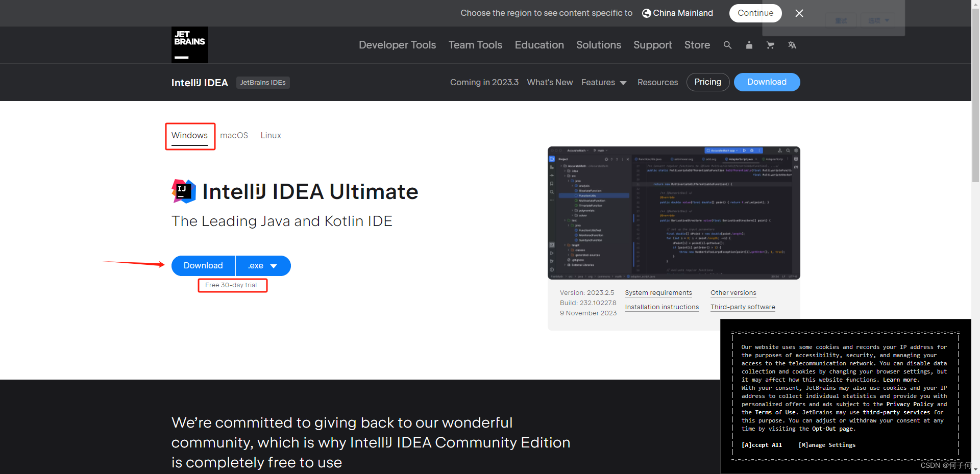
Task: Click the search magnifier icon
Action: click(x=727, y=45)
